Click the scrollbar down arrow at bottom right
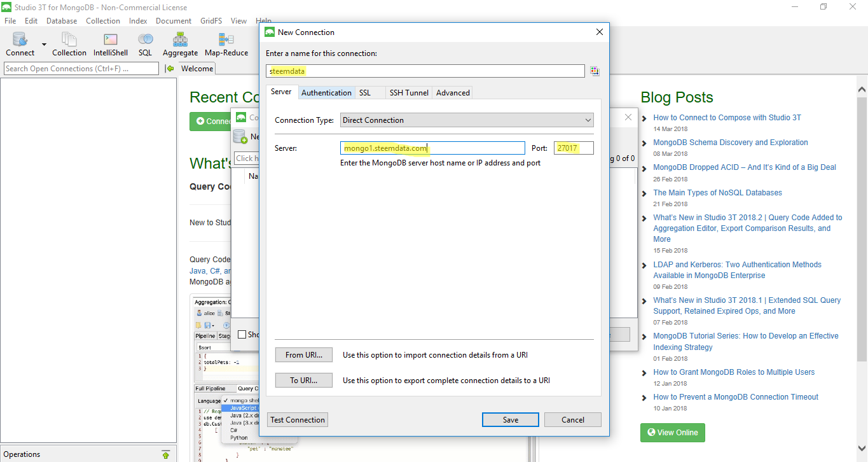 [x=862, y=448]
